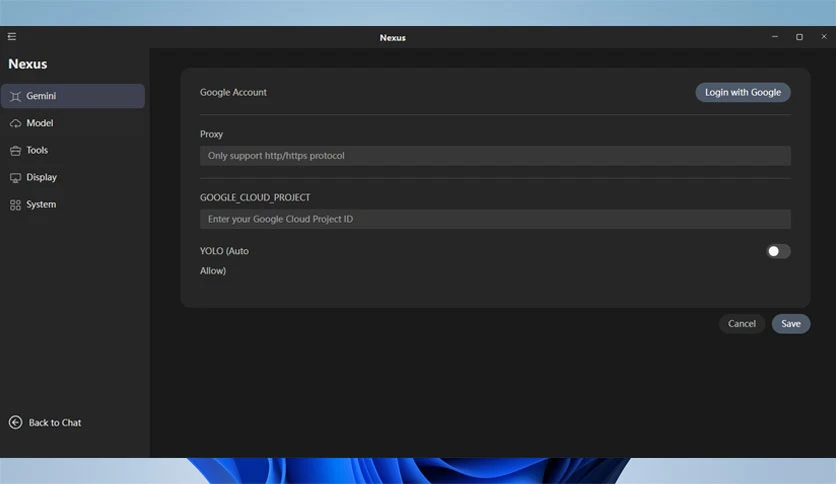836x484 pixels.
Task: Click the System grid icon
Action: (x=15, y=205)
